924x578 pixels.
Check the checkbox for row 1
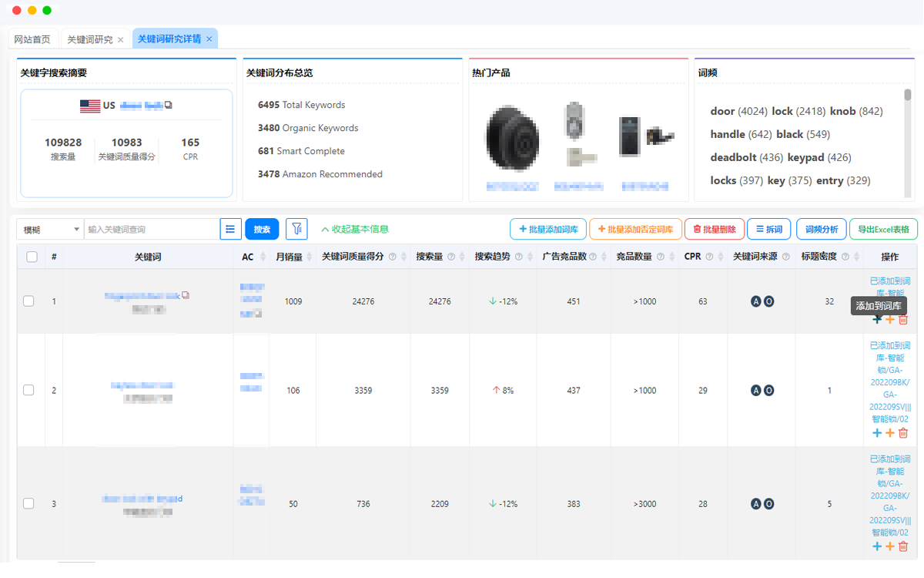pyautogui.click(x=28, y=301)
